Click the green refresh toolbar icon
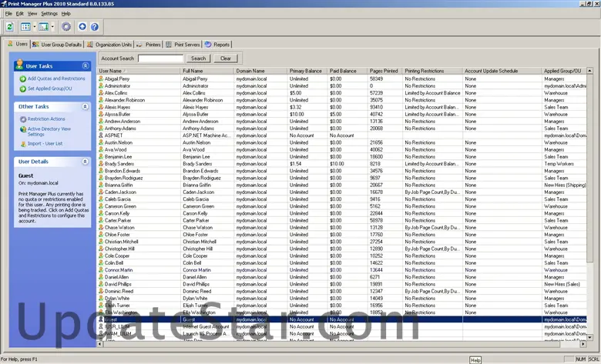Viewport: 601px width, 364px height. [9, 27]
